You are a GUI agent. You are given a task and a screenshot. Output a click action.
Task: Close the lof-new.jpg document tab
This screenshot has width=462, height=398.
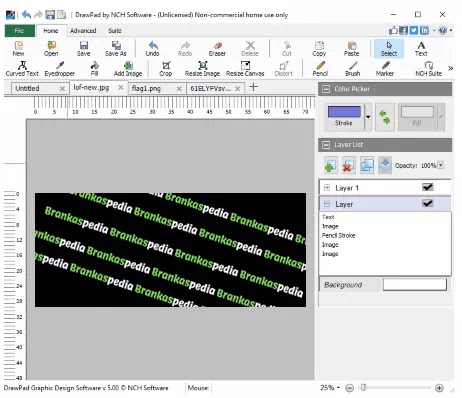click(x=121, y=87)
